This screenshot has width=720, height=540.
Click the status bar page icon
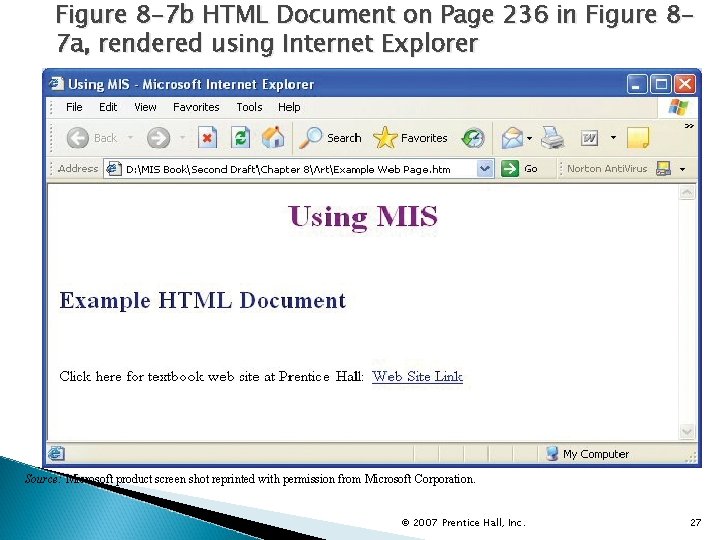tap(56, 454)
